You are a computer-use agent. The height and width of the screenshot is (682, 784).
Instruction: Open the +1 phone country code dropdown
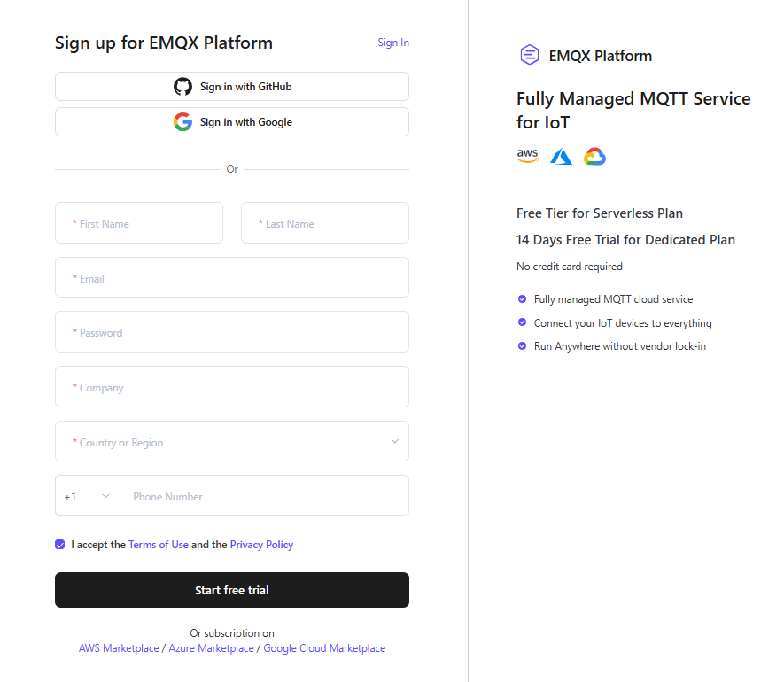pos(88,496)
